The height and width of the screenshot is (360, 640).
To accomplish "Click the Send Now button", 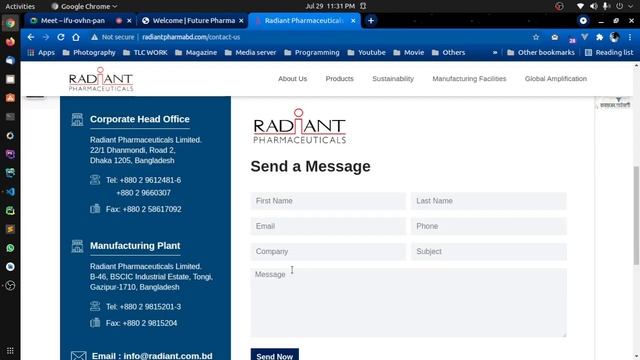I will click(275, 354).
